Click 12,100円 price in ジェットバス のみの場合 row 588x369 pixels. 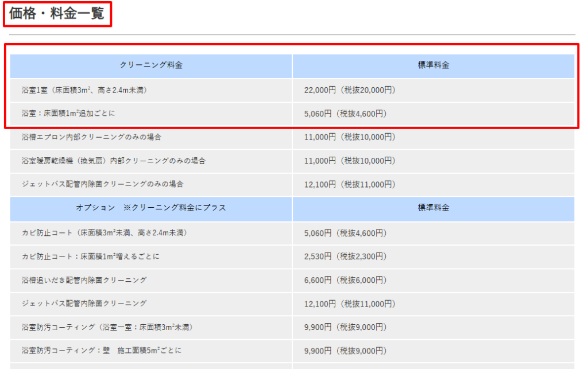coord(350,184)
